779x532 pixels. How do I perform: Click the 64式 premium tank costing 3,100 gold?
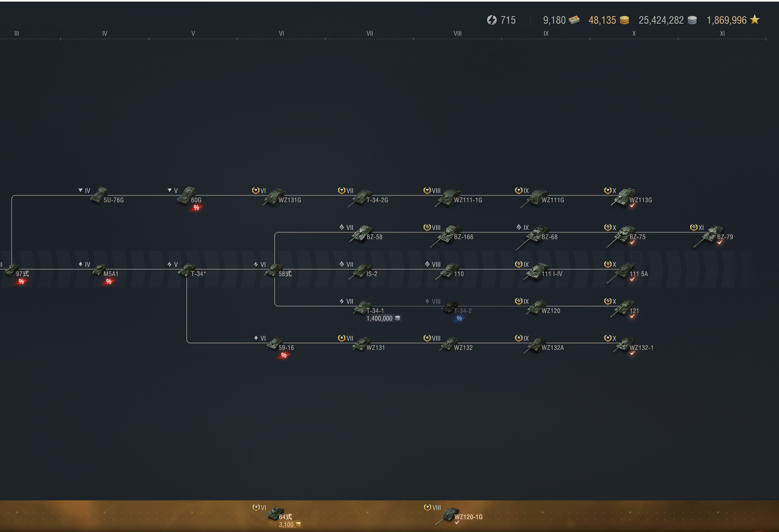click(x=275, y=513)
